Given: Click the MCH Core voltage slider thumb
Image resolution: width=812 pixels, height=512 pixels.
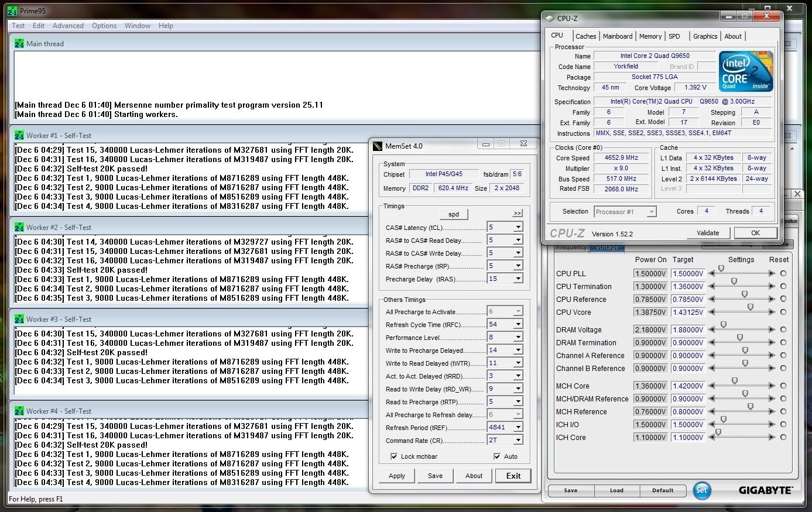Looking at the screenshot, I should (735, 381).
